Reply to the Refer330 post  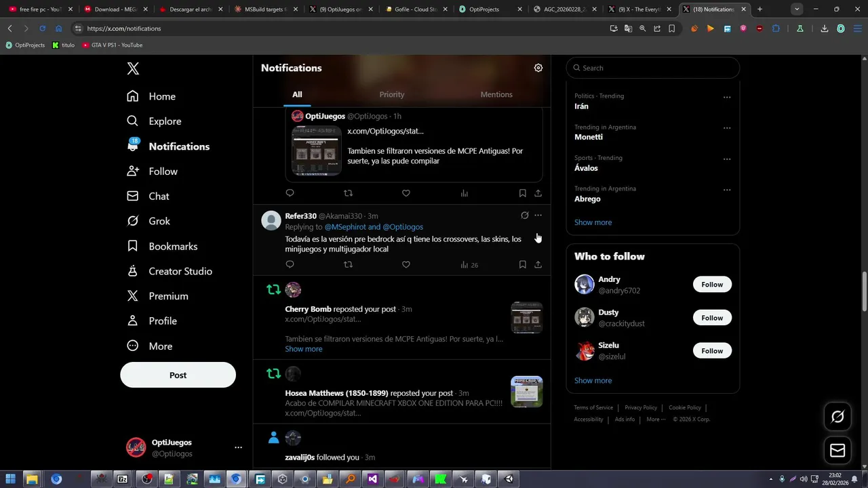(290, 264)
